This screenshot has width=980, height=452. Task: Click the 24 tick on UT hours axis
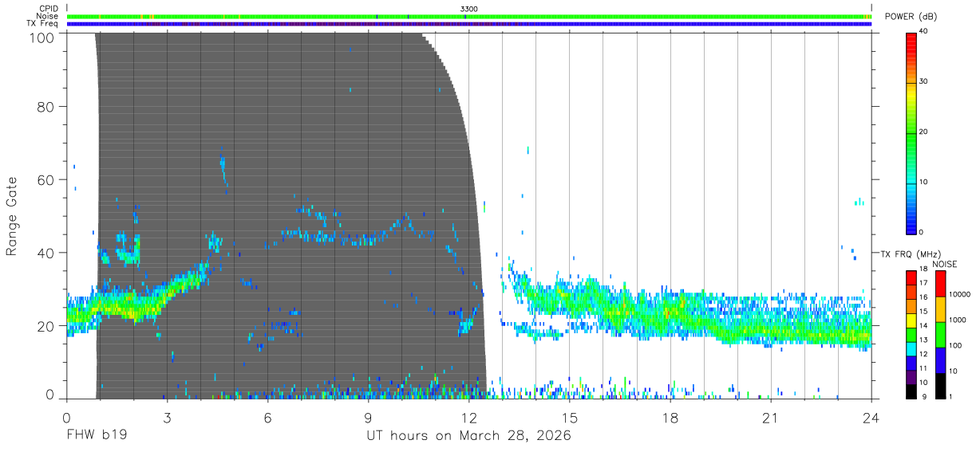click(x=871, y=418)
